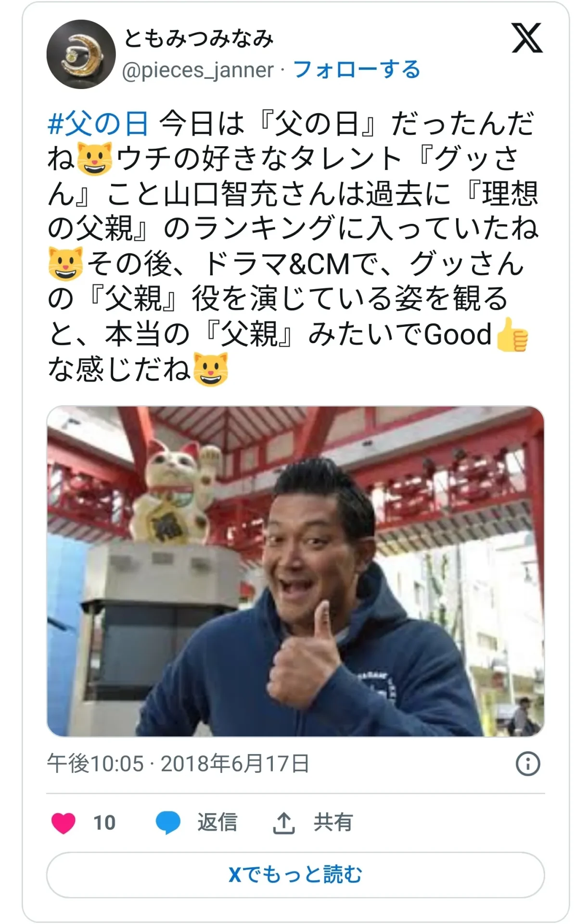Click the share upload arrow icon
Screen dimensions: 588x924
tap(284, 822)
